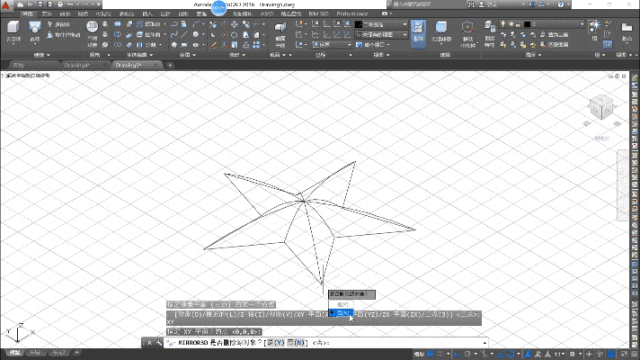Toggle object snap in status bar
640x360 pixels.
pos(511,354)
